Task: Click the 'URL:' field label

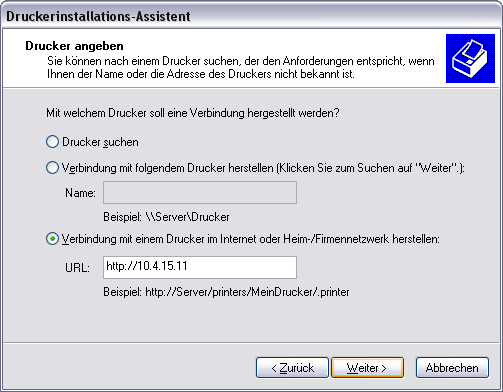Action: tap(77, 268)
